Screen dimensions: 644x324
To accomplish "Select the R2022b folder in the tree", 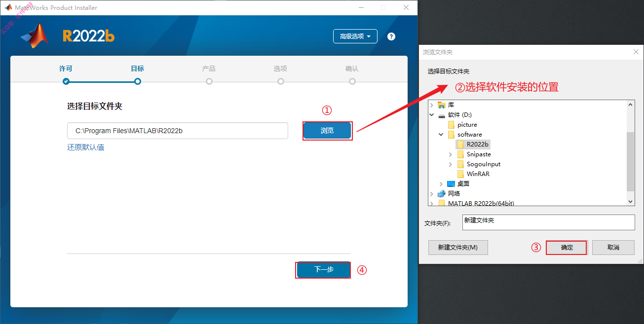I will click(478, 144).
